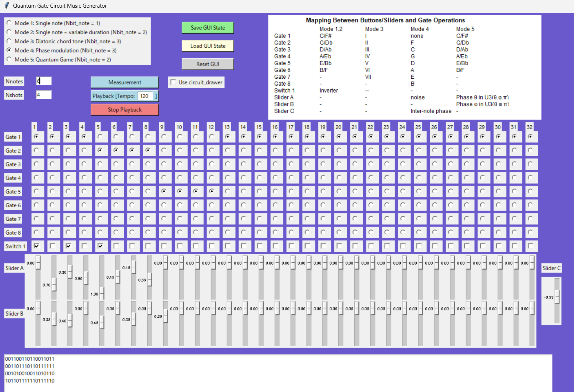Select Gate 8 radio in column 32

(x=530, y=232)
